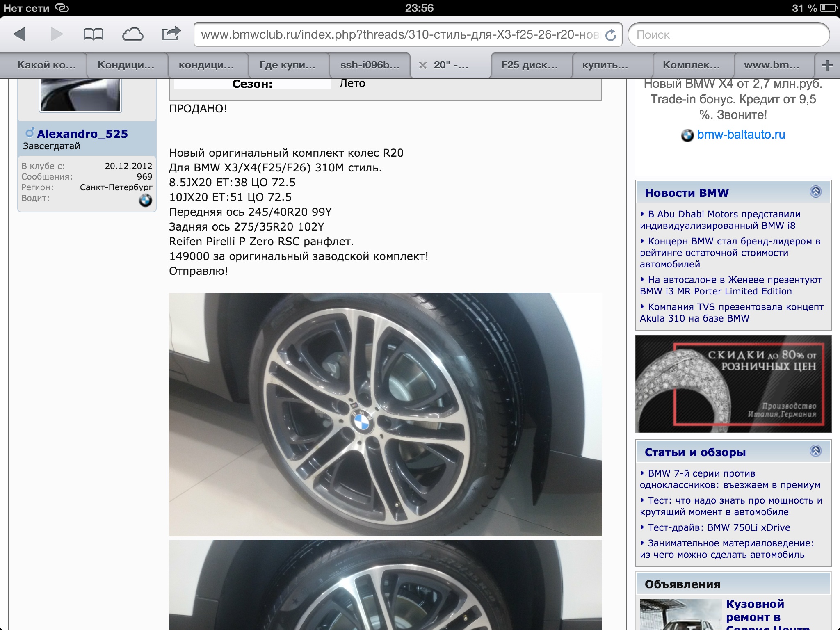Add a new tab with plus button

tap(827, 65)
